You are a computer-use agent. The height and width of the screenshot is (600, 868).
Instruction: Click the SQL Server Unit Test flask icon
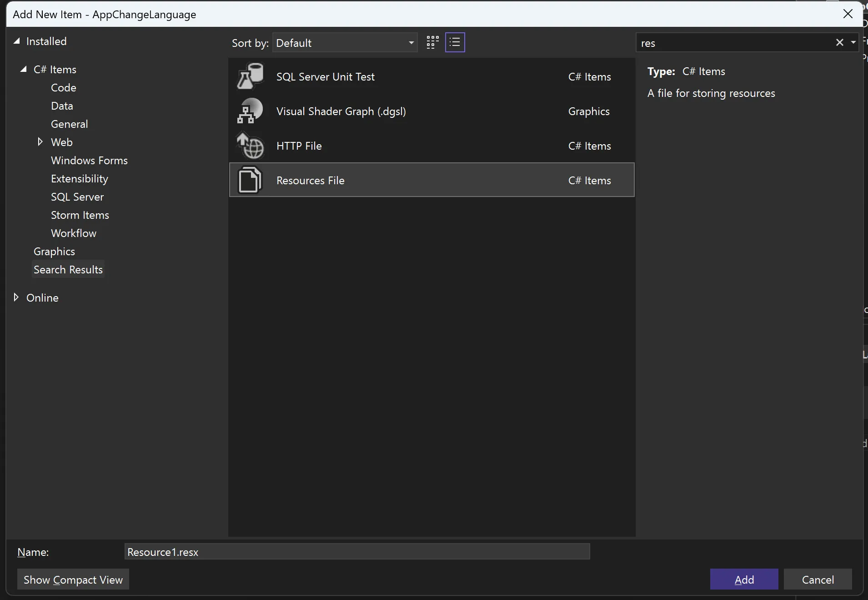click(x=250, y=76)
